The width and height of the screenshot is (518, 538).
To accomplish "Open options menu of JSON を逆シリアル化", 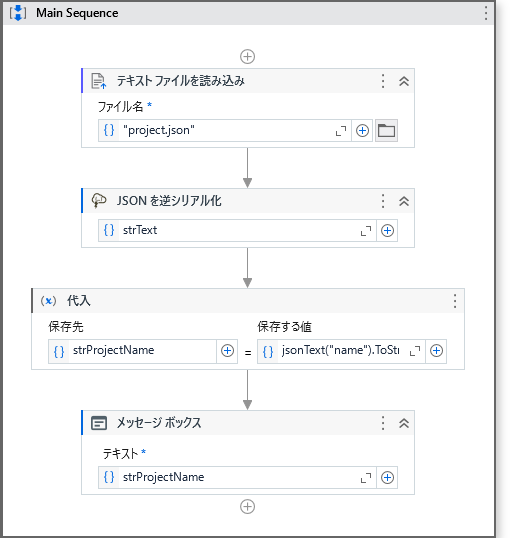I will pos(383,201).
